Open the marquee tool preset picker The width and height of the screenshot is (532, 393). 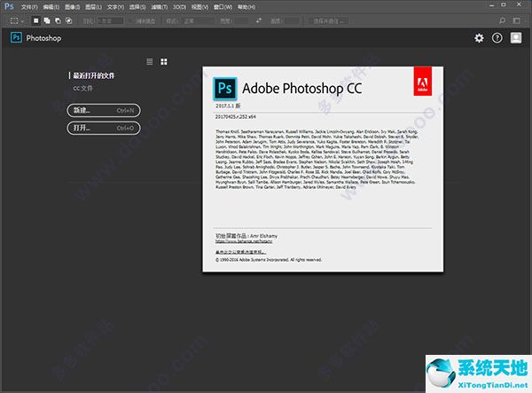point(17,20)
